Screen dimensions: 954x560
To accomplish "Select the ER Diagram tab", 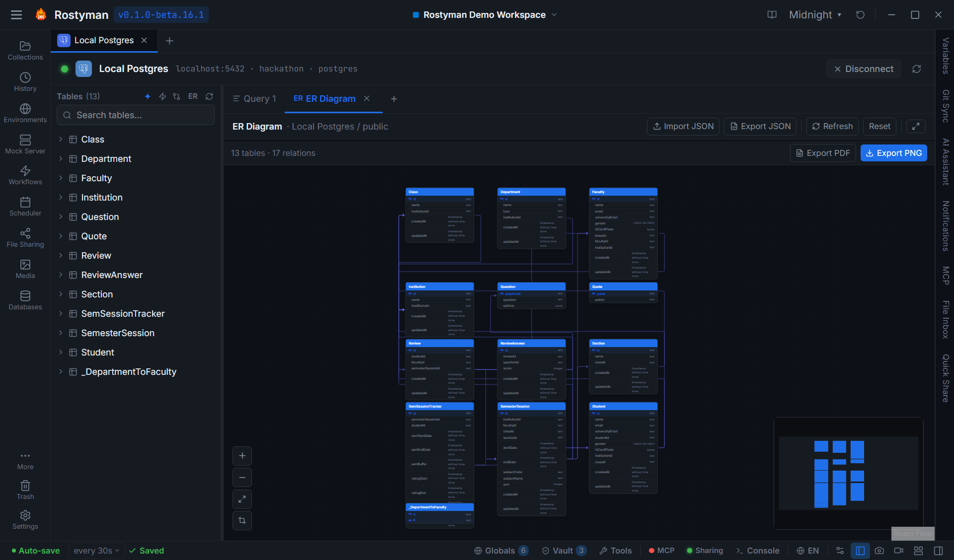I will tap(324, 99).
